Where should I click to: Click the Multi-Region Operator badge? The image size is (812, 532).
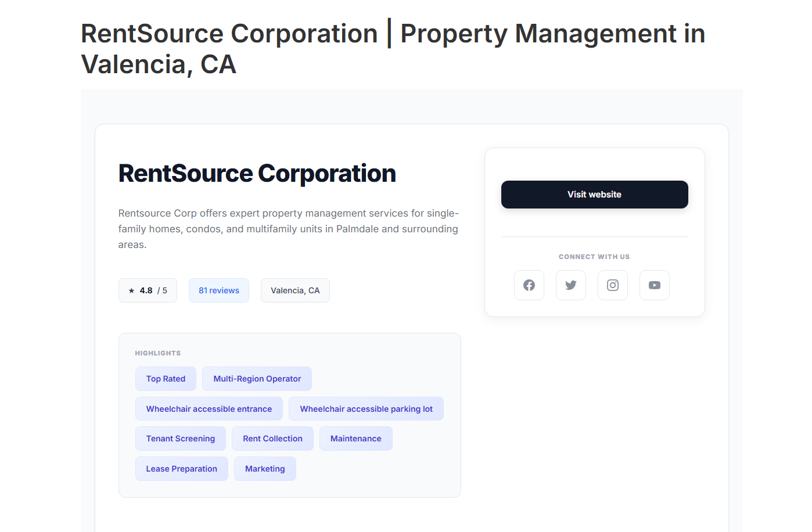pos(257,378)
